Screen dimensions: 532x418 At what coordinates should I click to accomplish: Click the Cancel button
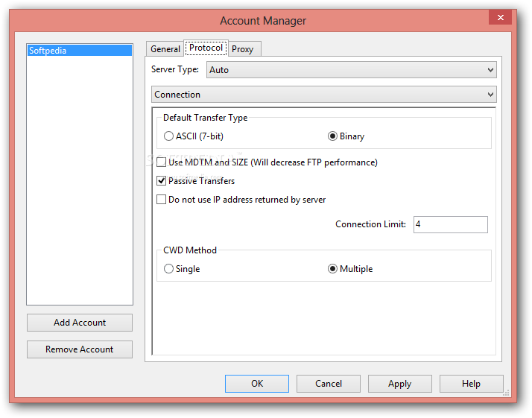[329, 384]
